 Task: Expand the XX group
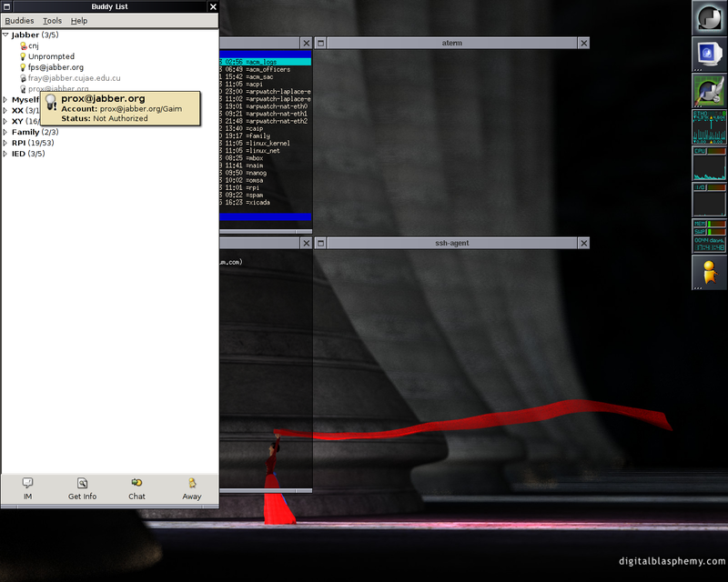pyautogui.click(x=5, y=110)
